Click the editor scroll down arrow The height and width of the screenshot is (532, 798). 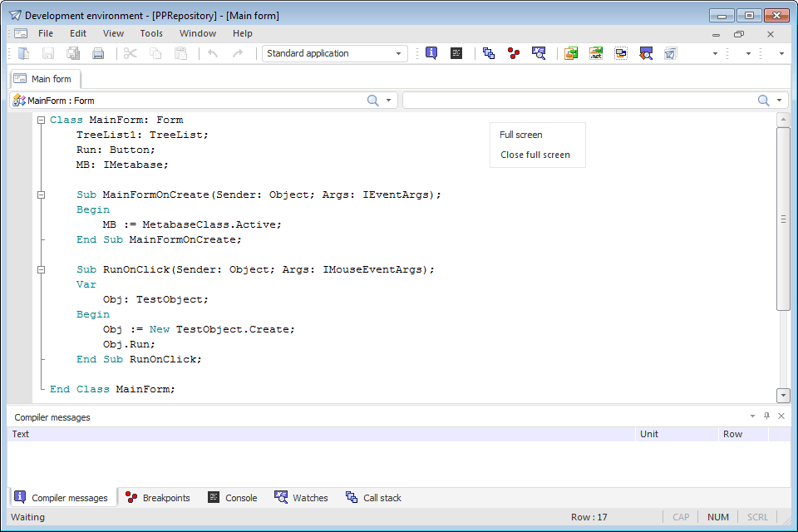click(x=783, y=395)
